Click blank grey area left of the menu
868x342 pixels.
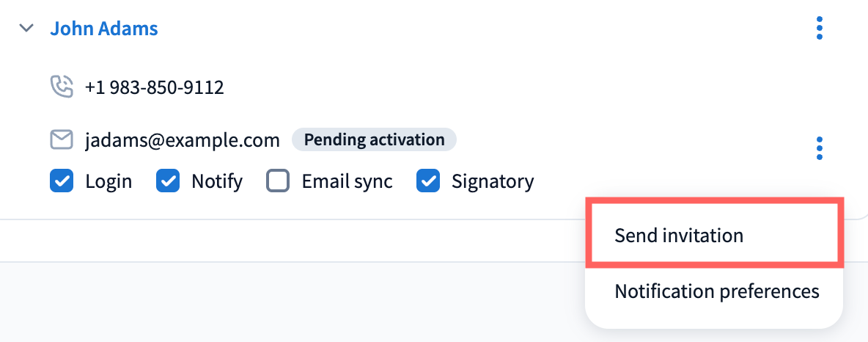click(x=293, y=302)
